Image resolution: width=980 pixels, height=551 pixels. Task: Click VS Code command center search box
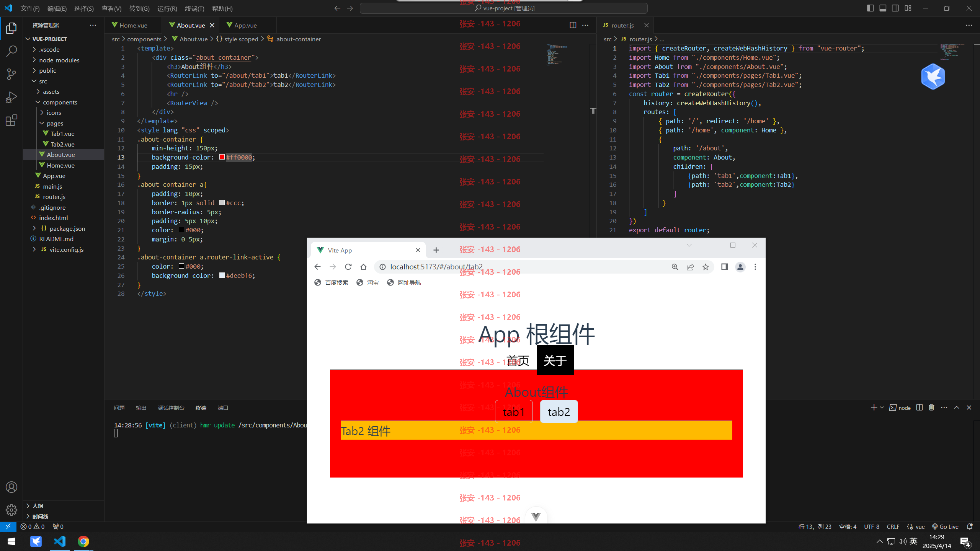(x=504, y=8)
